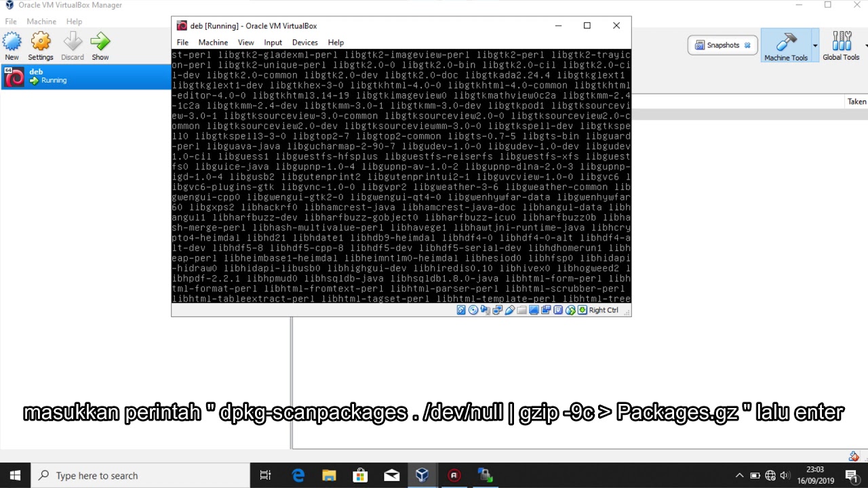Click the last running app taskbar icon
The height and width of the screenshot is (488, 868).
pos(485,476)
